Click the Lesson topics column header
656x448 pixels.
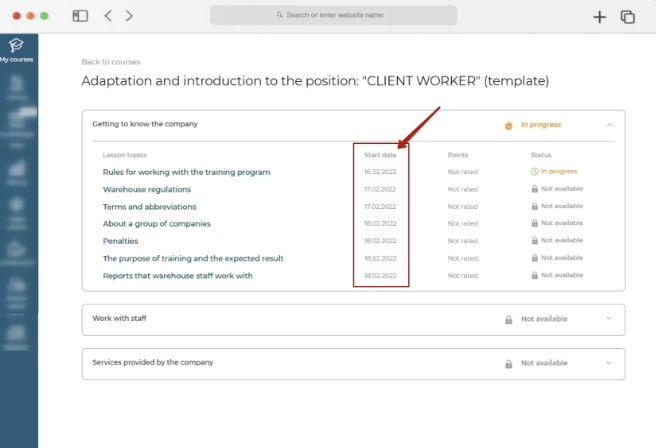coord(125,155)
